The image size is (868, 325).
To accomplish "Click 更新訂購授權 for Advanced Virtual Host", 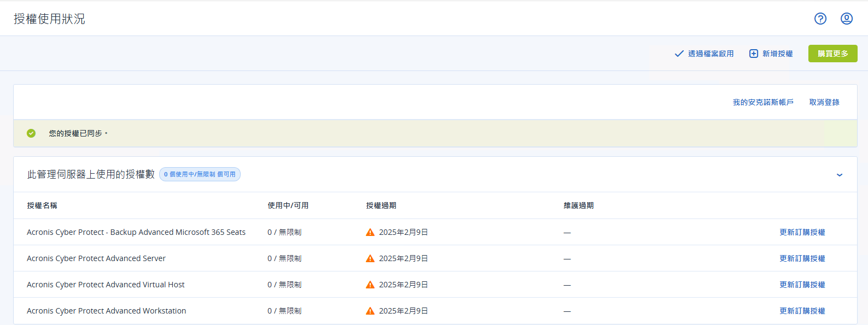I will coord(802,285).
